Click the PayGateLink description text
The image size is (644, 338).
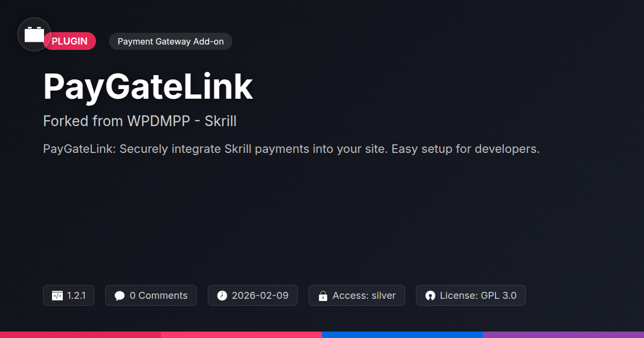[x=291, y=149]
